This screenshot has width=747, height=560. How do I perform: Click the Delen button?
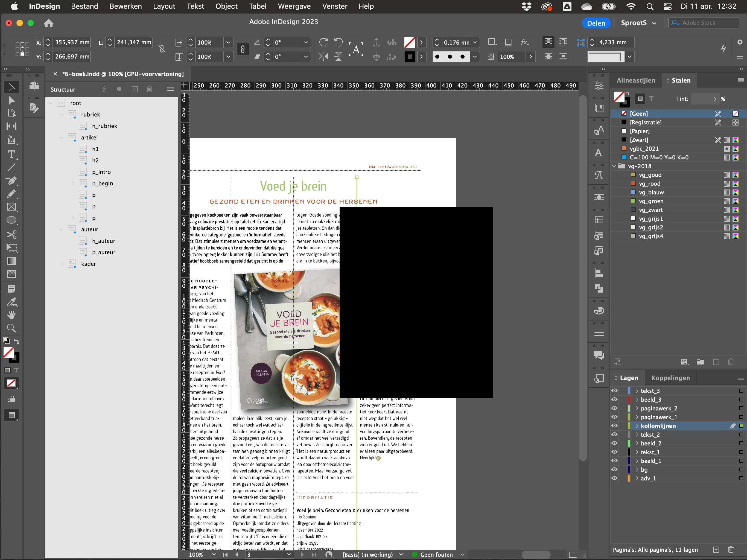(596, 23)
